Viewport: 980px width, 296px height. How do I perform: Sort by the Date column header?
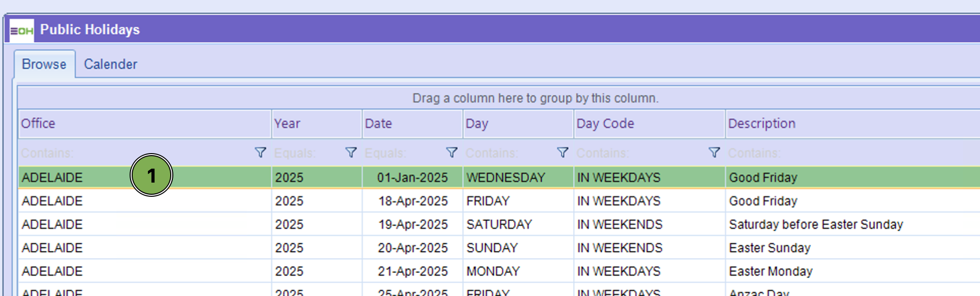(x=412, y=124)
